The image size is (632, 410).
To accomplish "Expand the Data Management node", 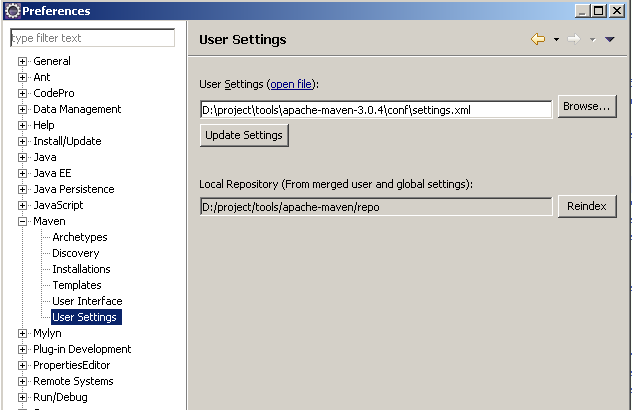I will [x=23, y=109].
